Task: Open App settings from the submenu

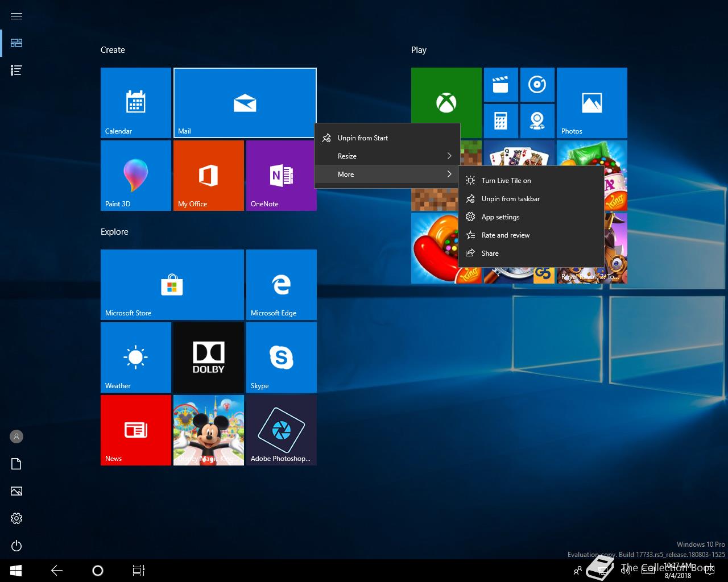Action: tap(531, 217)
